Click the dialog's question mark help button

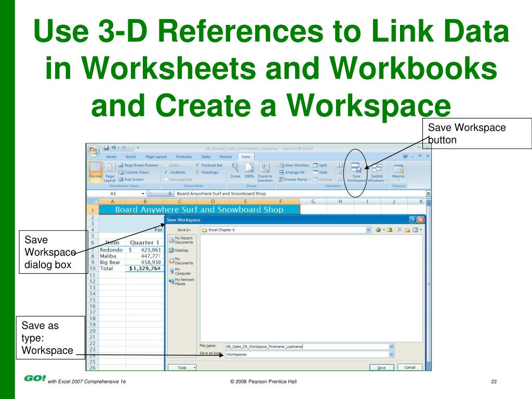[x=413, y=220]
